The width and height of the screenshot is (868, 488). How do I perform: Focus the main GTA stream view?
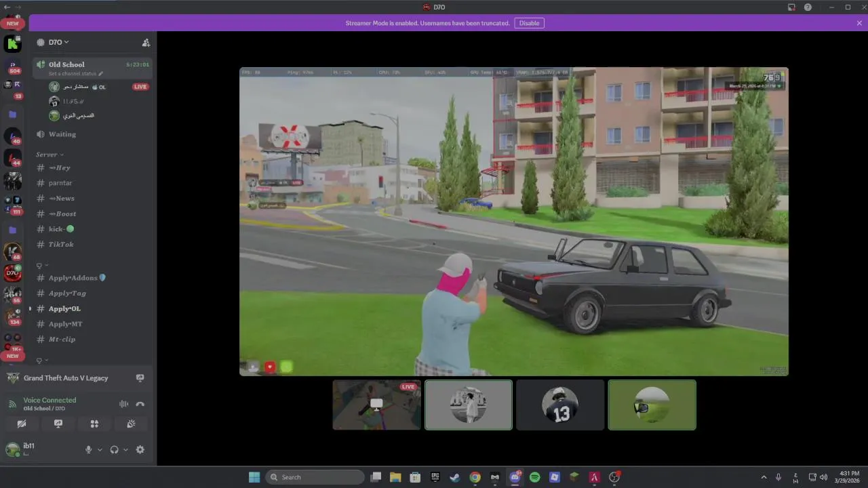(x=514, y=221)
